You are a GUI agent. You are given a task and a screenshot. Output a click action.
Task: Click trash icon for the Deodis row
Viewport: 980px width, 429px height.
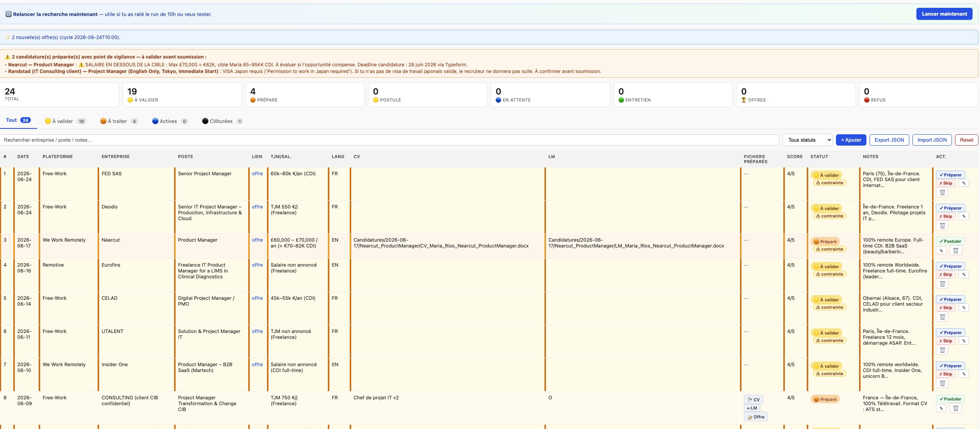coord(942,226)
